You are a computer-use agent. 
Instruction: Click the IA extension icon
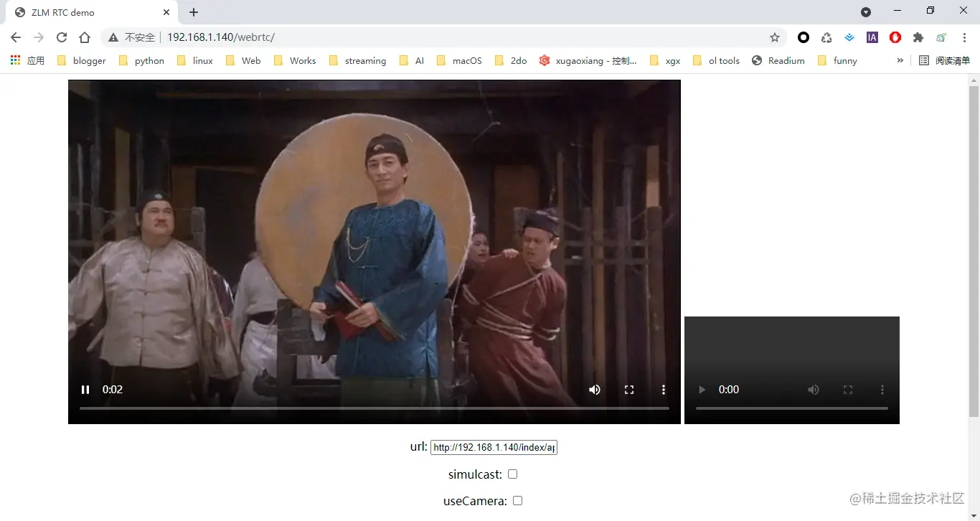coord(872,37)
